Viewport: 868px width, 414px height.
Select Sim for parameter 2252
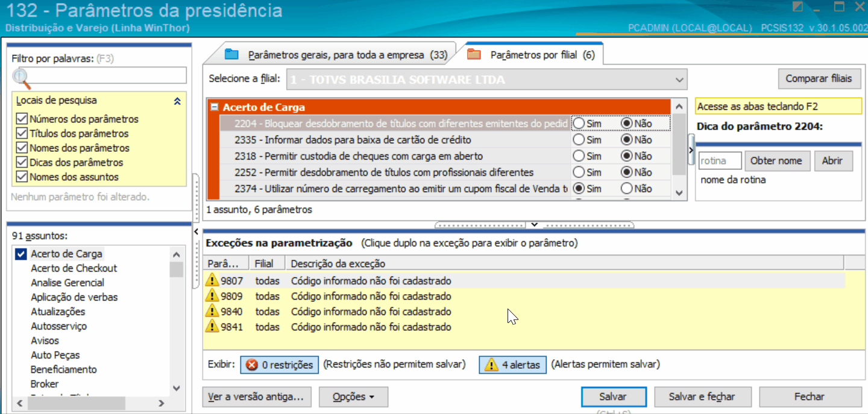coord(579,172)
